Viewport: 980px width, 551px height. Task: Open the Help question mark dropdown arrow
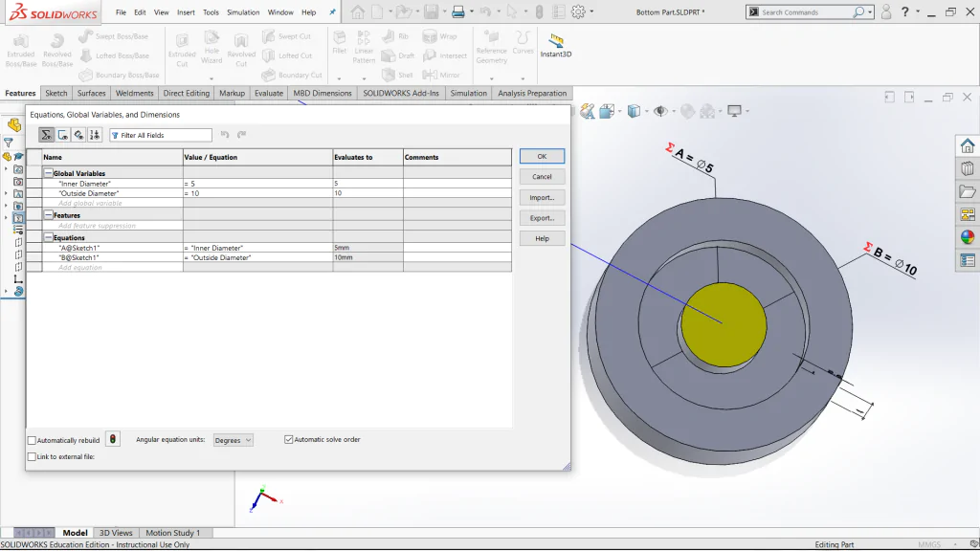pos(918,11)
